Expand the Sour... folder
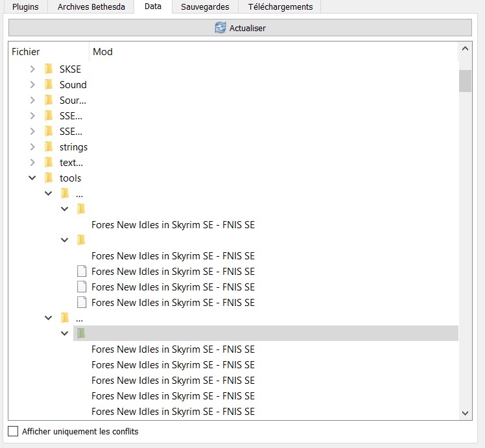 pos(32,100)
